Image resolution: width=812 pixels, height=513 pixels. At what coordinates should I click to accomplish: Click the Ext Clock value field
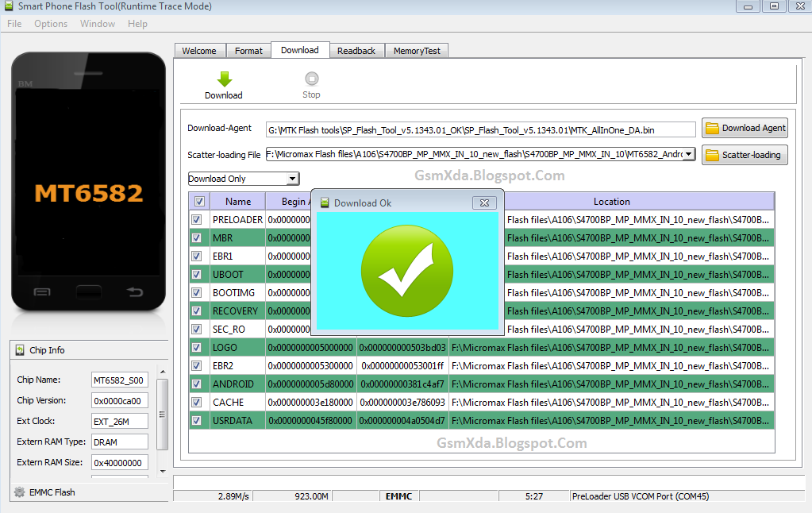click(x=120, y=422)
